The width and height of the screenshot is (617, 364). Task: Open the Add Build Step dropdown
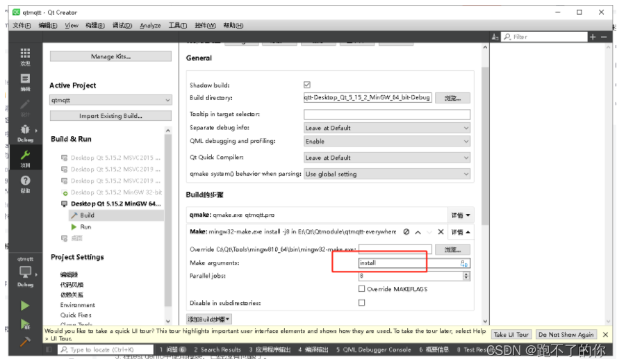pos(209,319)
